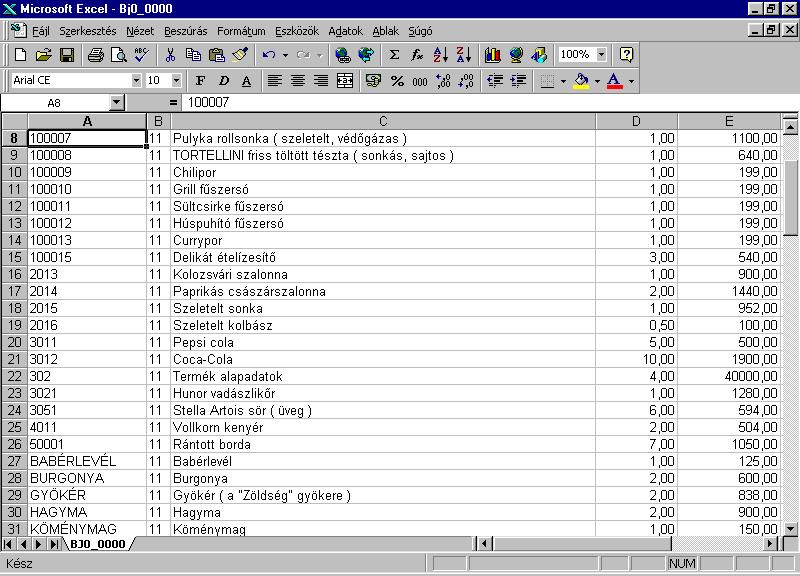Open the Paste Function fx icon
Image resolution: width=800 pixels, height=576 pixels.
(417, 55)
